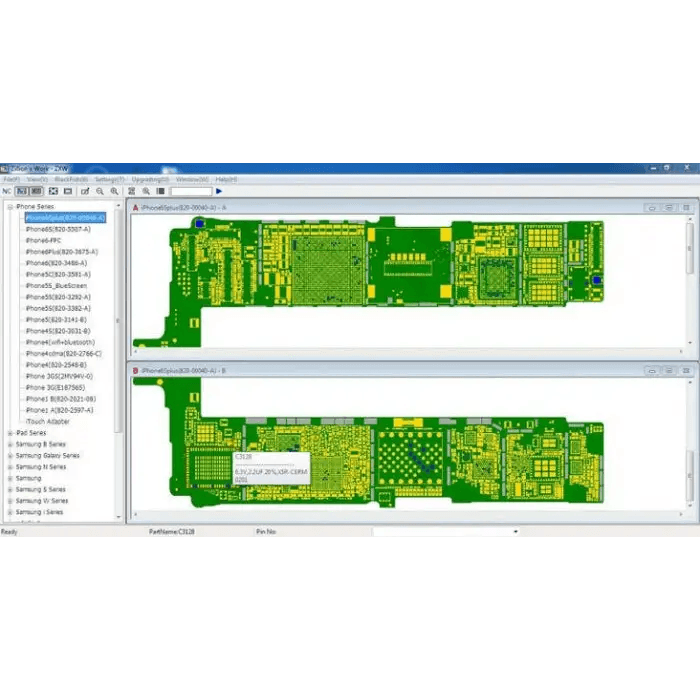The height and width of the screenshot is (700, 700).
Task: Open the Settings menu
Action: coord(108,179)
